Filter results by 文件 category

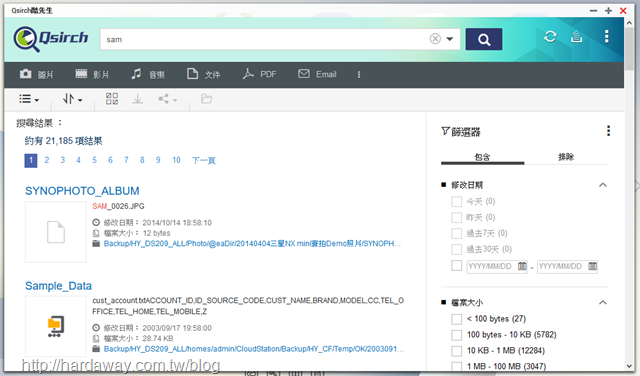(x=203, y=74)
